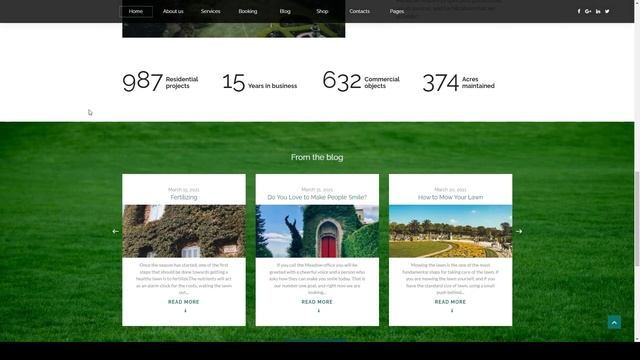
Task: Click the Make People Smile post date
Action: 317,189
